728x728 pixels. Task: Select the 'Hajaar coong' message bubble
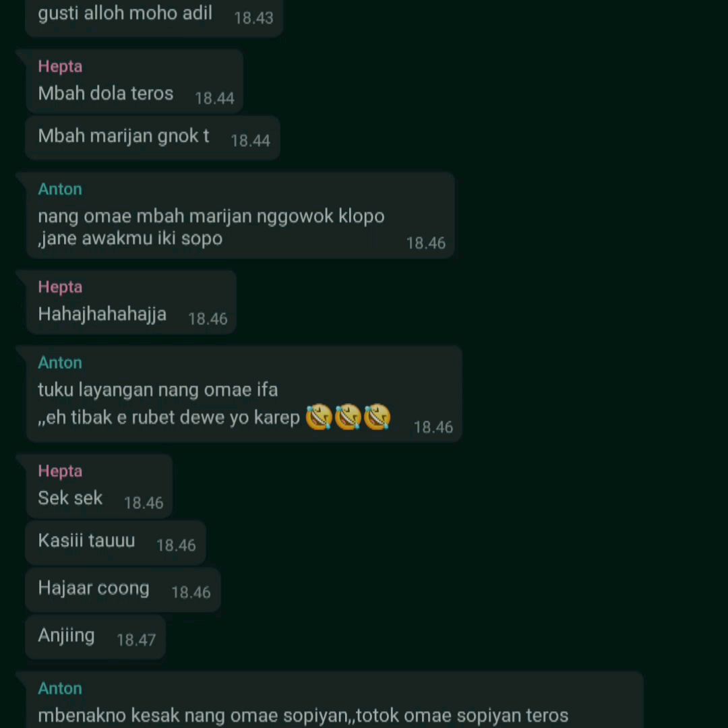pos(123,590)
